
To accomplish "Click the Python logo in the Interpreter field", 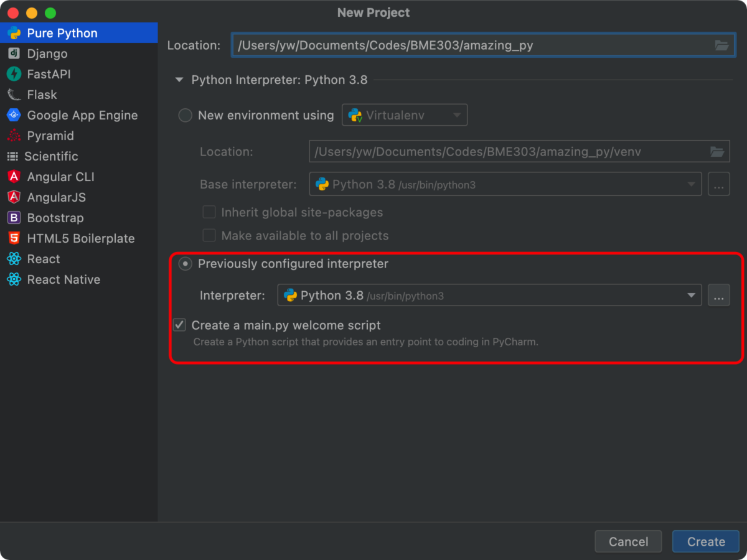I will 290,295.
